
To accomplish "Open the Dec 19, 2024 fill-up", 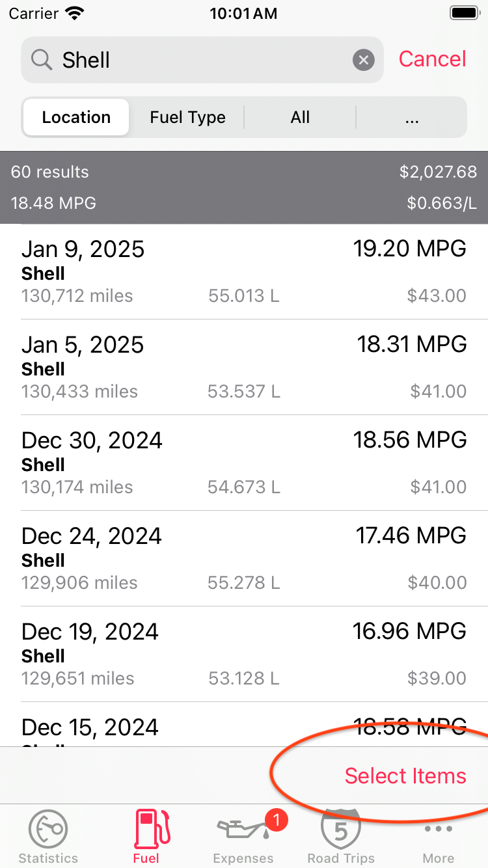I will pos(244,655).
